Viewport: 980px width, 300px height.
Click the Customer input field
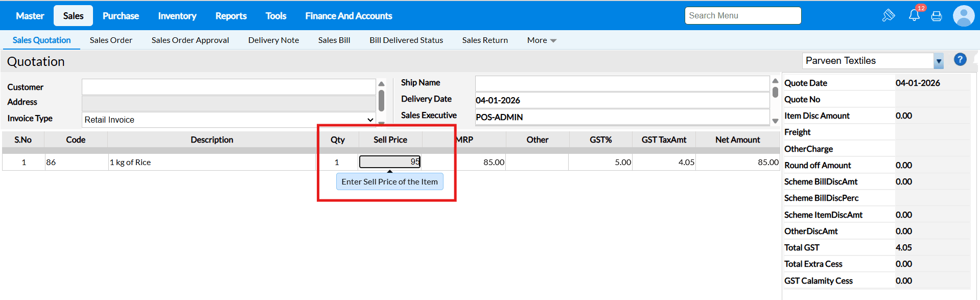228,87
